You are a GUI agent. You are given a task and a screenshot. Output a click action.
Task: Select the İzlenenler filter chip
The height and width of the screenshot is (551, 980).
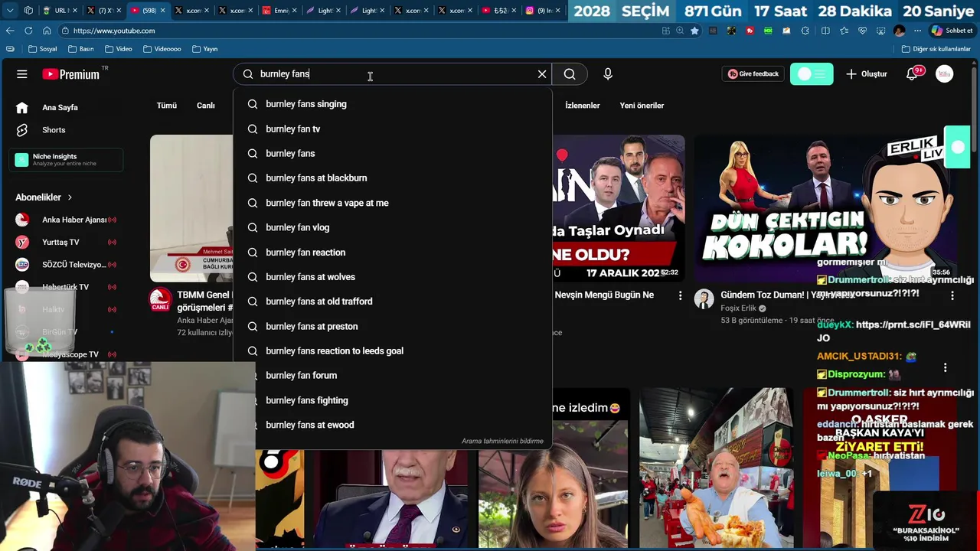tap(582, 106)
